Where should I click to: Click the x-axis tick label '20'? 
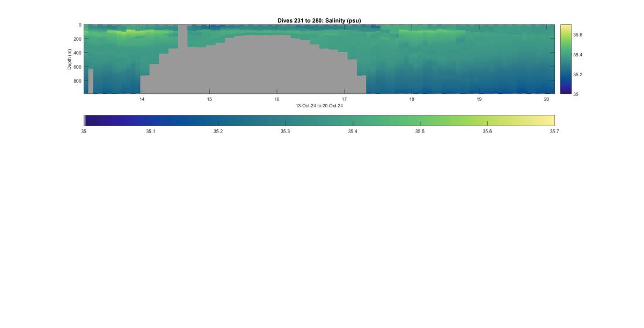546,99
